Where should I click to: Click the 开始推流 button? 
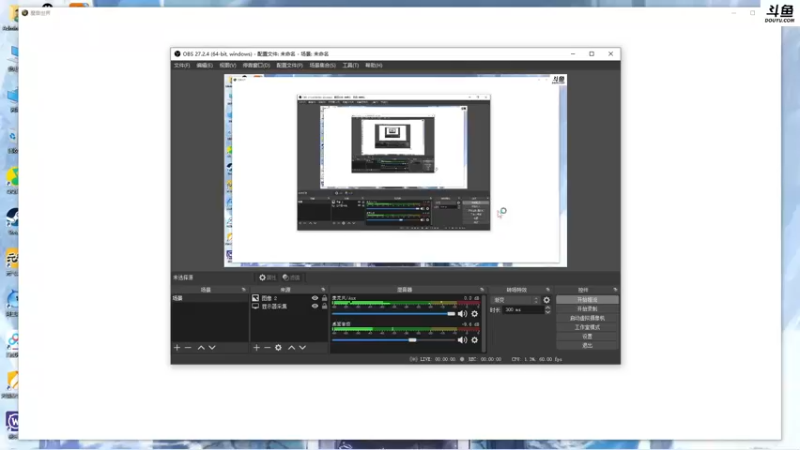tap(587, 300)
